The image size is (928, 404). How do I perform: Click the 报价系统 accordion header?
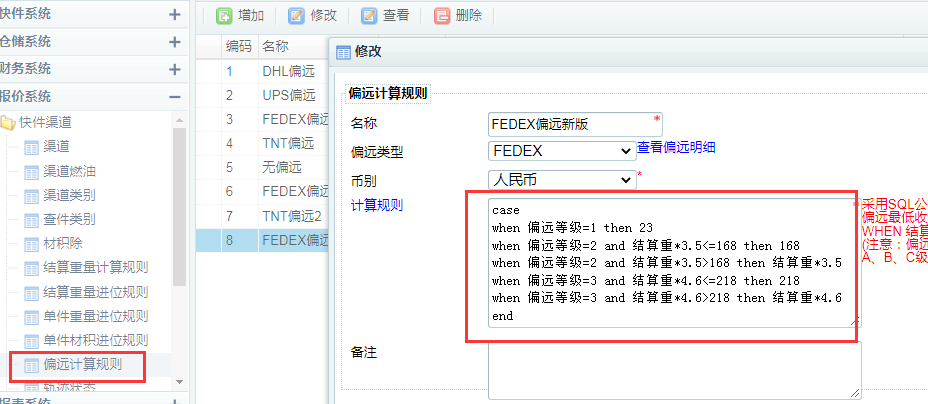point(95,96)
